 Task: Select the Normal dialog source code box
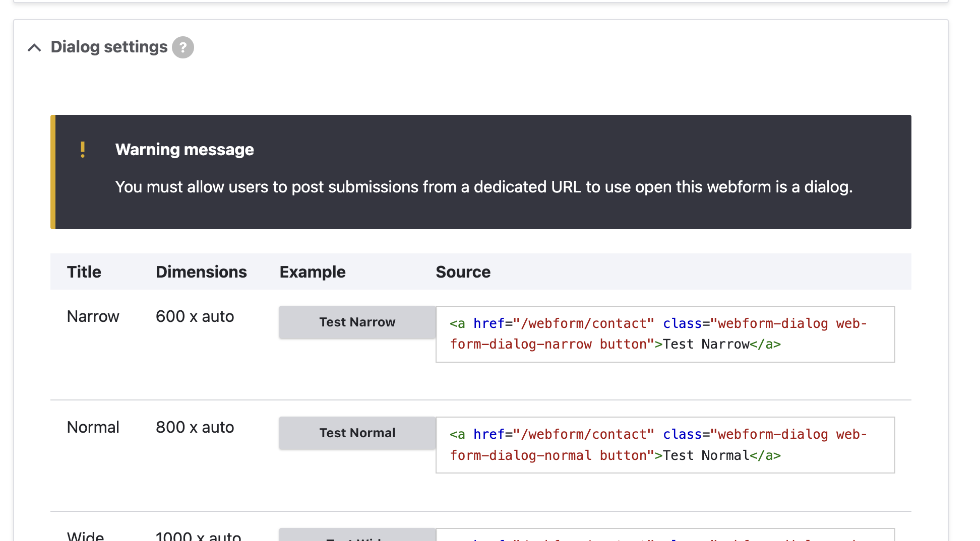pos(665,445)
